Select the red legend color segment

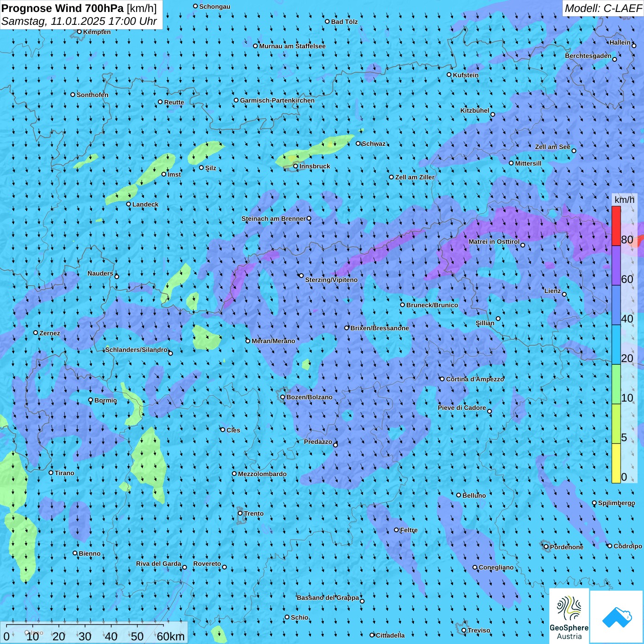pyautogui.click(x=616, y=226)
